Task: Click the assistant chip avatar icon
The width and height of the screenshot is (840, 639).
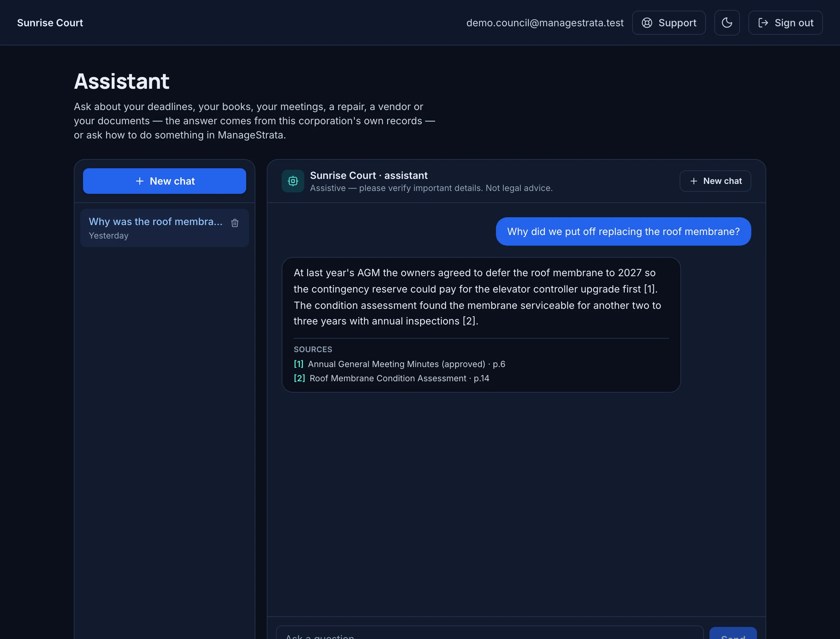Action: click(x=293, y=181)
